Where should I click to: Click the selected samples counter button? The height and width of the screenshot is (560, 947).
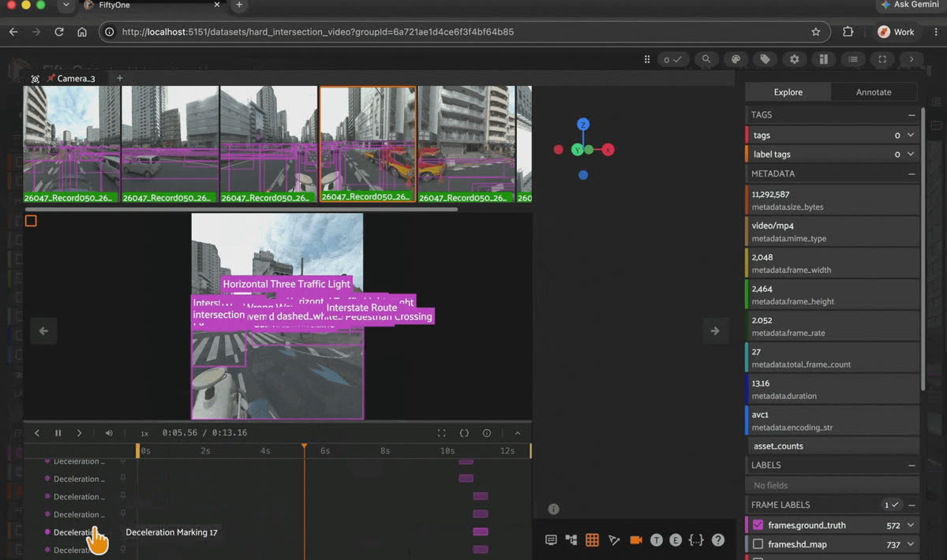click(x=672, y=59)
